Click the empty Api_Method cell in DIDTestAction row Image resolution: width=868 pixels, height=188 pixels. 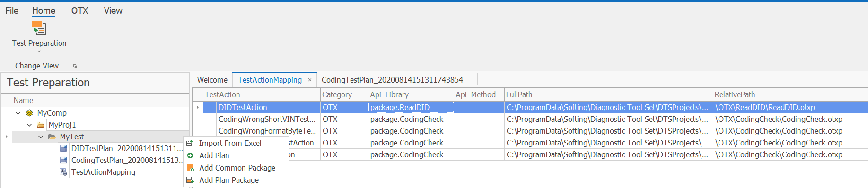pyautogui.click(x=479, y=107)
